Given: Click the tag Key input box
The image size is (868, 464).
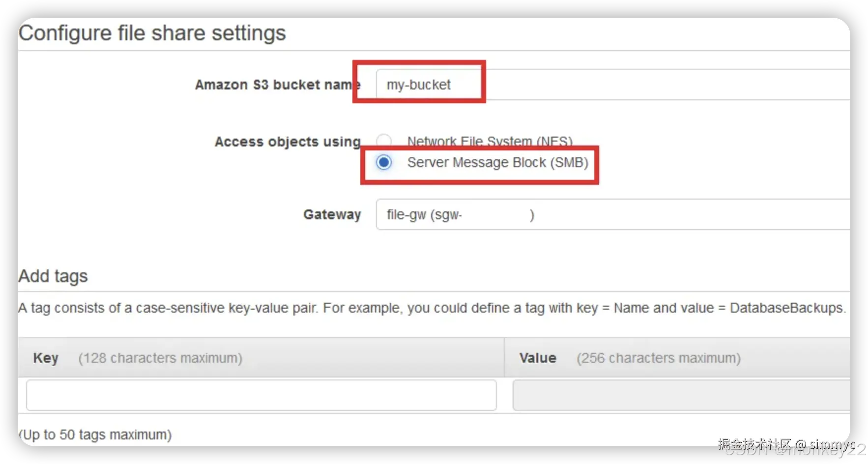Looking at the screenshot, I should click(261, 395).
